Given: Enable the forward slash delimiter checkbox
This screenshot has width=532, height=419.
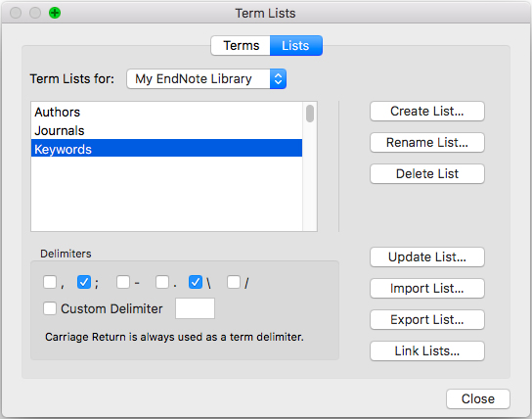Looking at the screenshot, I should [x=234, y=282].
